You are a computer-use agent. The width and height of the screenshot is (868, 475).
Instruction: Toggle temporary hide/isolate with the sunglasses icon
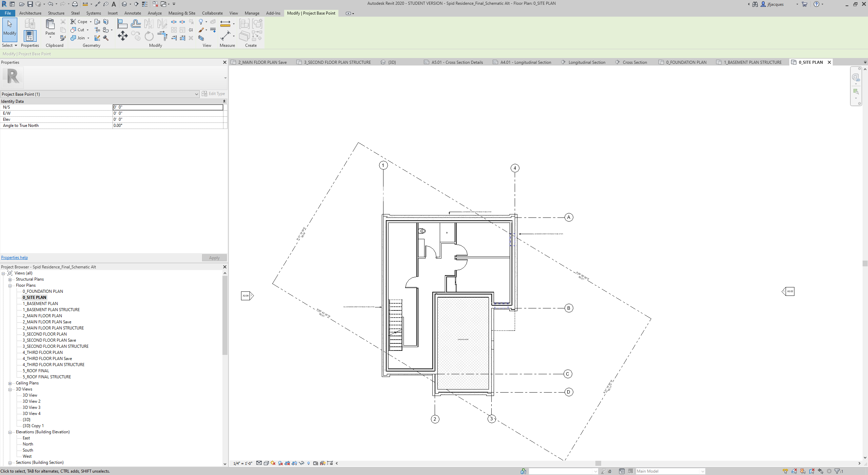pos(301,463)
